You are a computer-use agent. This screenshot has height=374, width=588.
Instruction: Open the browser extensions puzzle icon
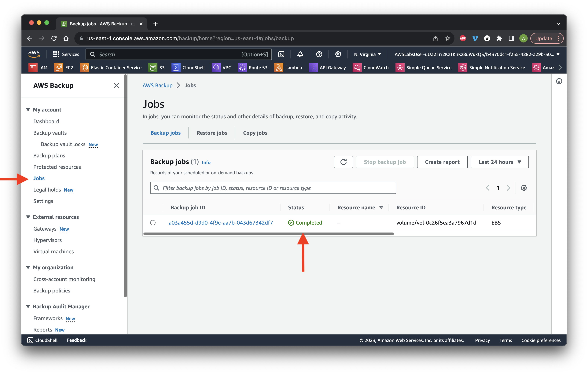499,38
